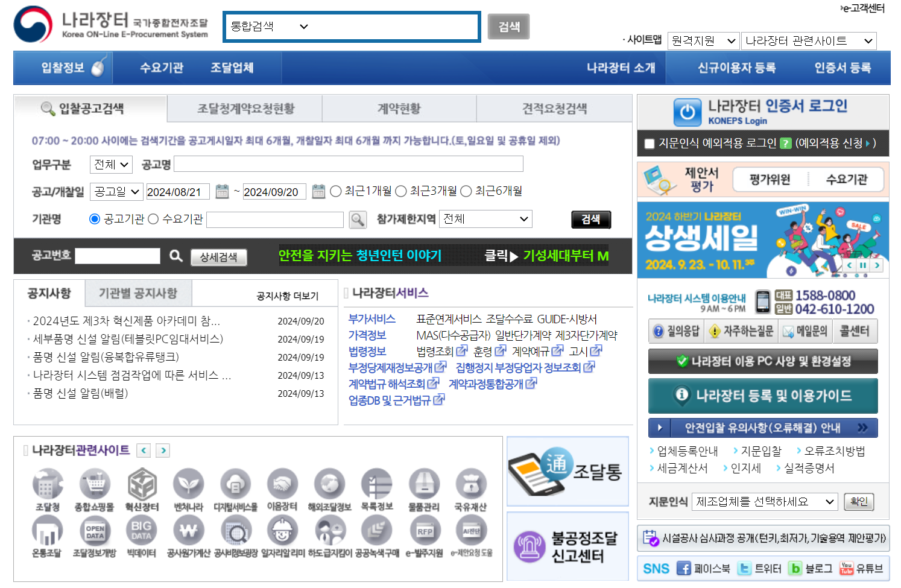This screenshot has height=588, width=901.
Task: Click the 확인 fingerprint confirm button
Action: 859,502
